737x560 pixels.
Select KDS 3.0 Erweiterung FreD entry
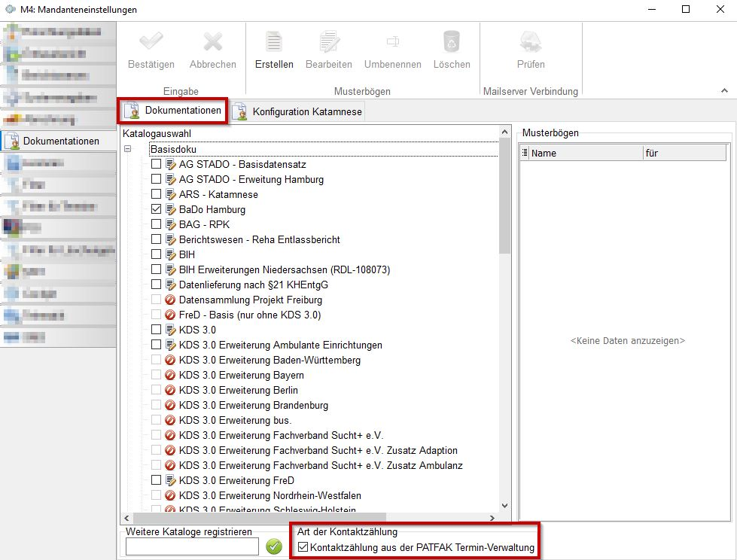(x=236, y=480)
